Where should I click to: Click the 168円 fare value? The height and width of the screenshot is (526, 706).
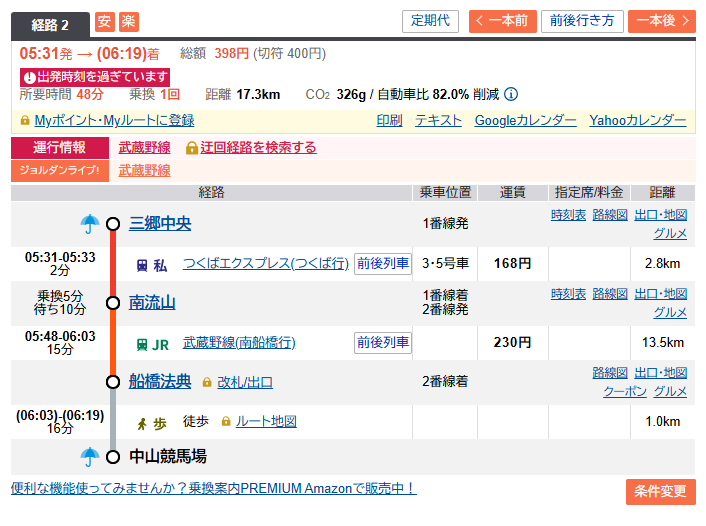(512, 263)
